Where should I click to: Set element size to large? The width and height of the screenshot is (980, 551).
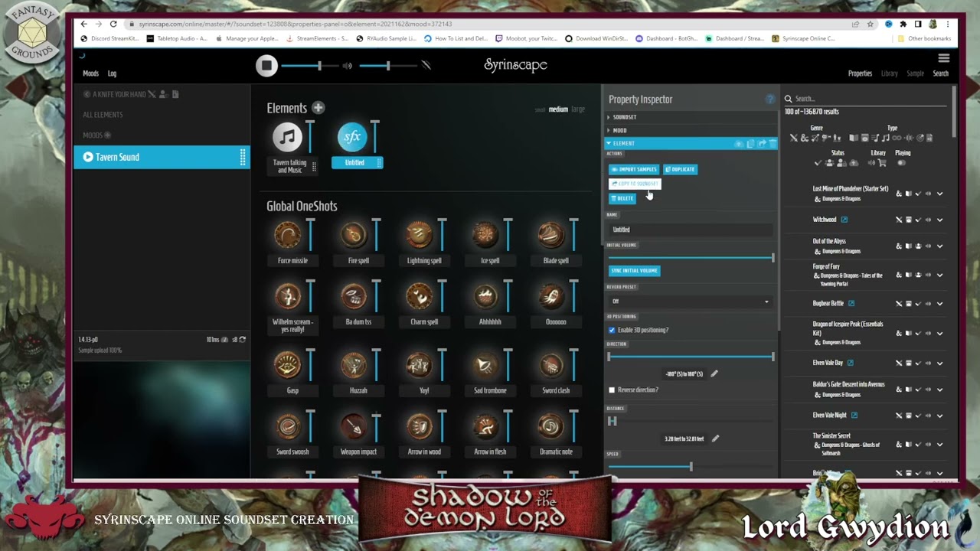coord(578,109)
